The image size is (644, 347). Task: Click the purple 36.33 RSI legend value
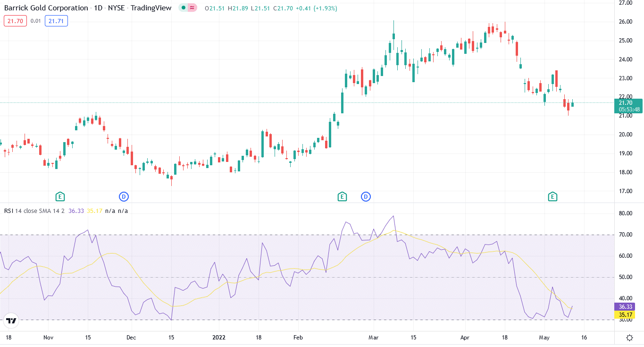(x=76, y=211)
